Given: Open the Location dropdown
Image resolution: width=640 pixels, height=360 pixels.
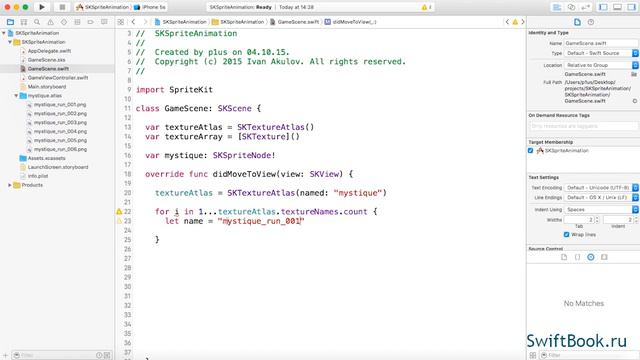Looking at the screenshot, I should 601,65.
